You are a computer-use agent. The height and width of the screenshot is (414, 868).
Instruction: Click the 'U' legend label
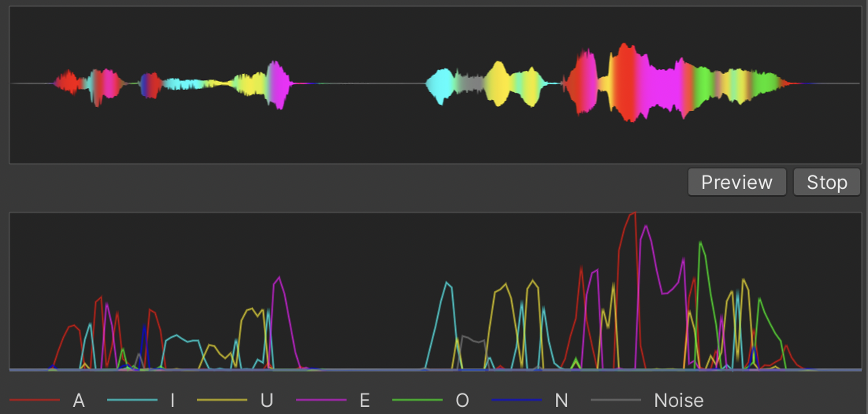[x=266, y=400]
